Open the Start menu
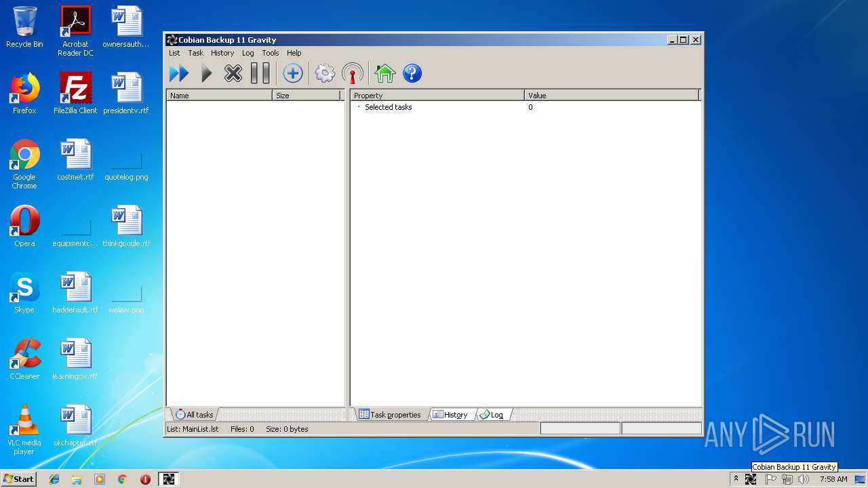Screen dimensions: 868x488 (x=19, y=479)
